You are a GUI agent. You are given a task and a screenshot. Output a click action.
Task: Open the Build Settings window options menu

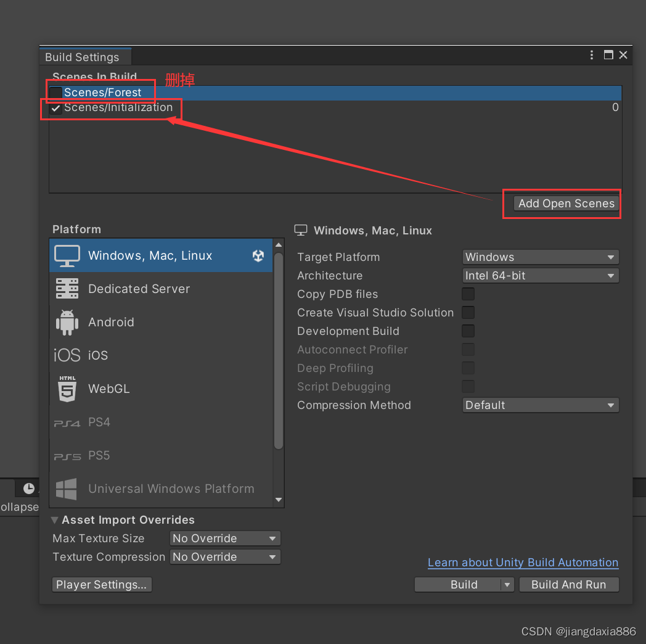pyautogui.click(x=592, y=55)
